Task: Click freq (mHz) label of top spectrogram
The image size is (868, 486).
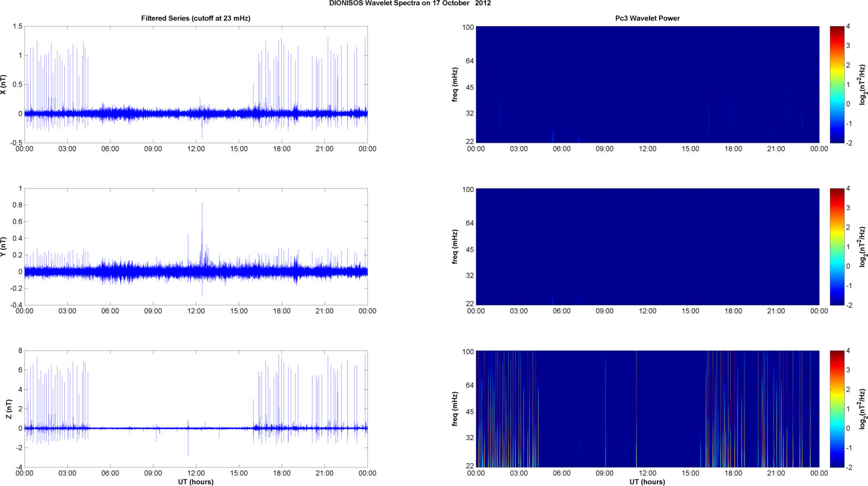Action: point(455,85)
